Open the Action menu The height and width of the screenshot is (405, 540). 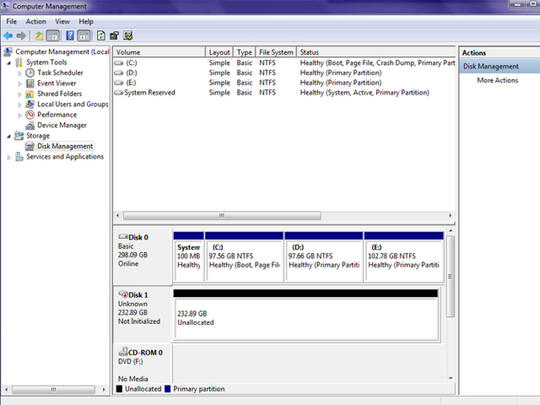(x=36, y=21)
